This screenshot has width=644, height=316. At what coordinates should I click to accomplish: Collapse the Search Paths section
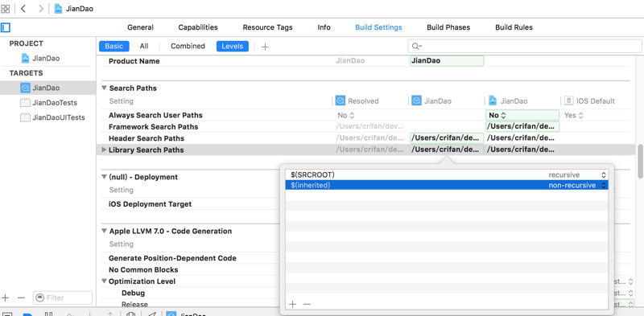[105, 88]
